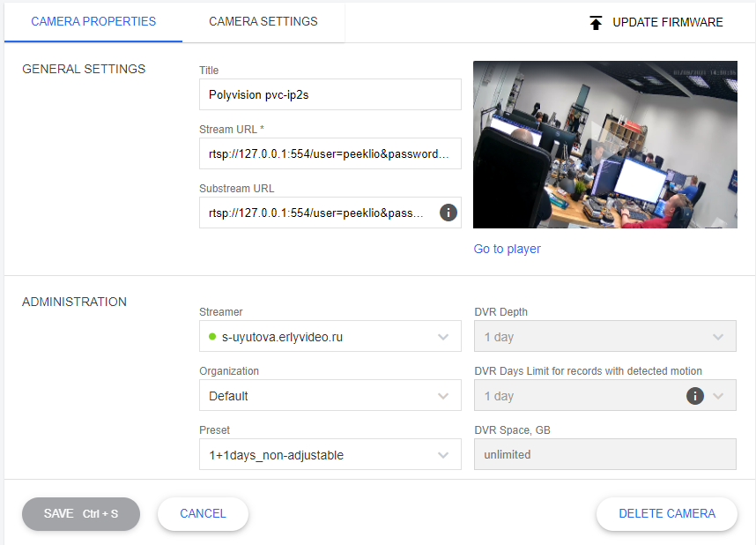The height and width of the screenshot is (545, 756).
Task: Click the info icon on DVR Days Limit
Action: (x=694, y=395)
